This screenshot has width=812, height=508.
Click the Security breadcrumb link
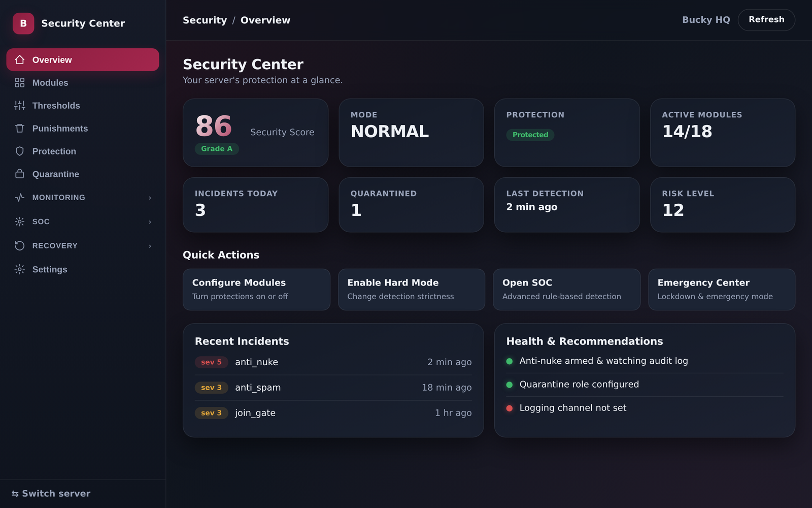[x=205, y=20]
